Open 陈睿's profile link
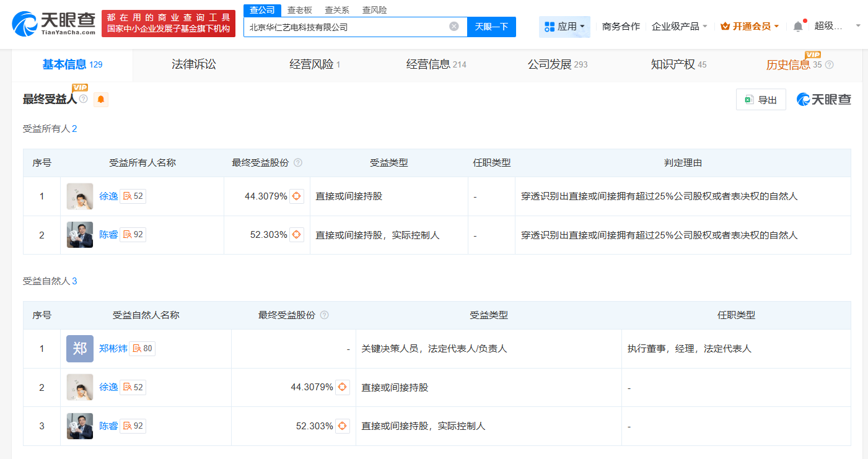Viewport: 868px width, 459px height. click(x=108, y=235)
